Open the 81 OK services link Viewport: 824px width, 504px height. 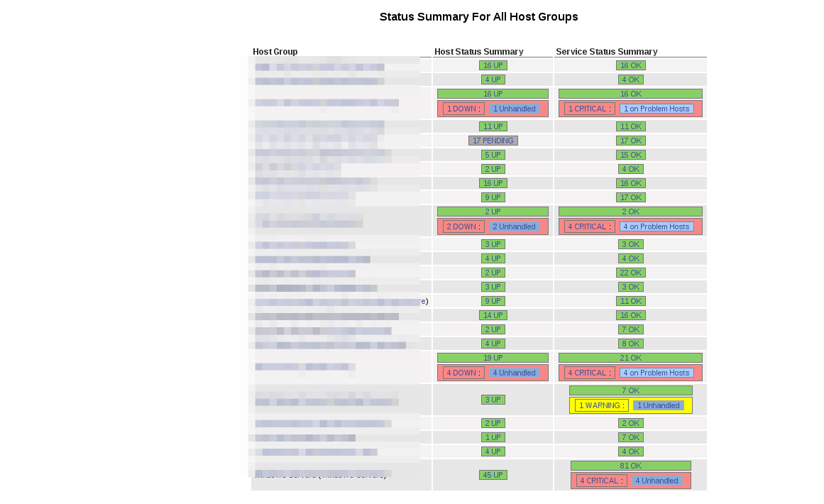tap(630, 466)
